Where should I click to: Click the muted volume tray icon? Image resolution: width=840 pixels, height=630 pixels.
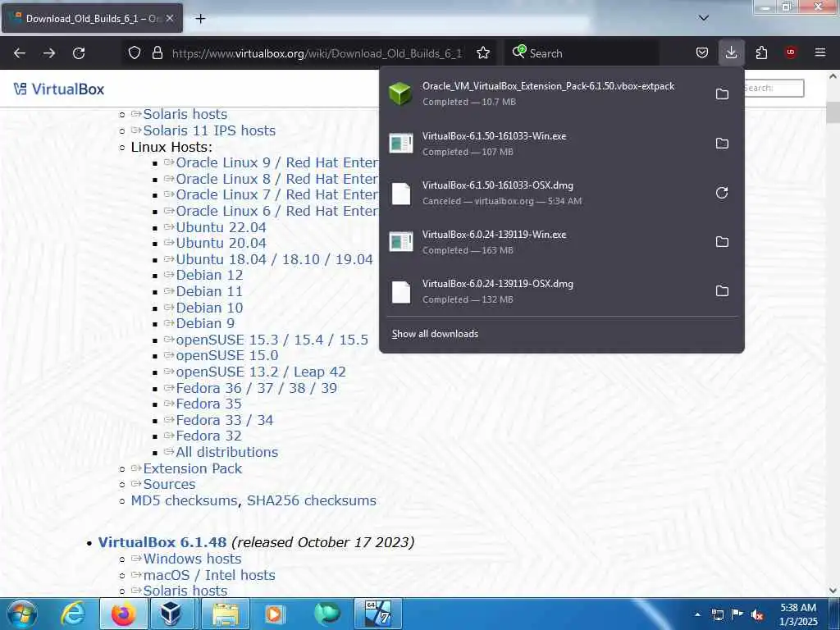click(757, 615)
